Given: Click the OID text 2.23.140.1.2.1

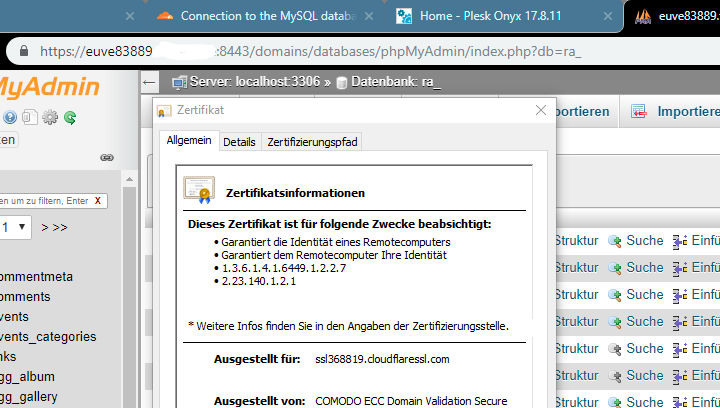Looking at the screenshot, I should (259, 281).
